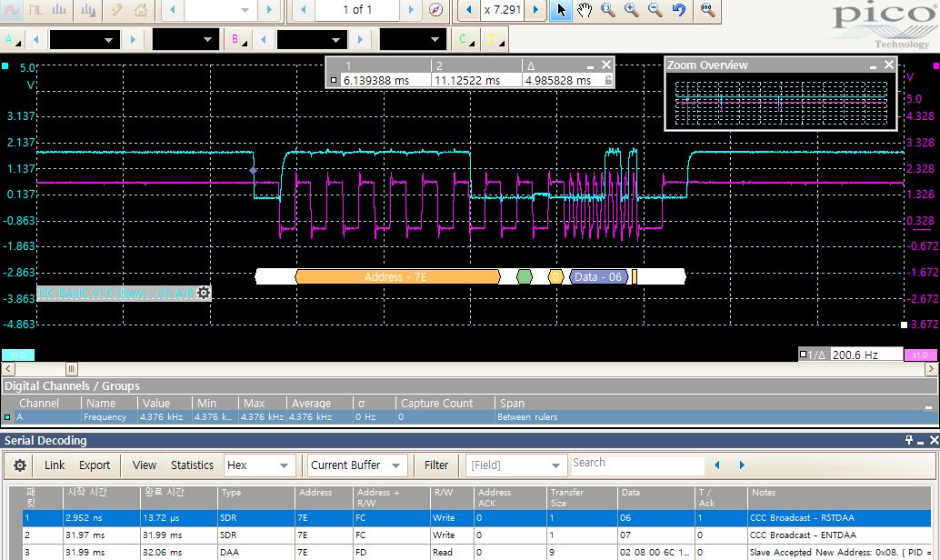Open the View menu in Serial Decoding
940x560 pixels.
[x=144, y=465]
